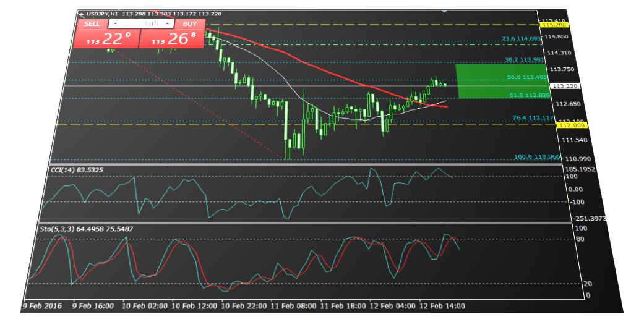Click the Fibonacci 76.4 112.117 label
Viewport: 644px width, 322px height.
click(533, 117)
